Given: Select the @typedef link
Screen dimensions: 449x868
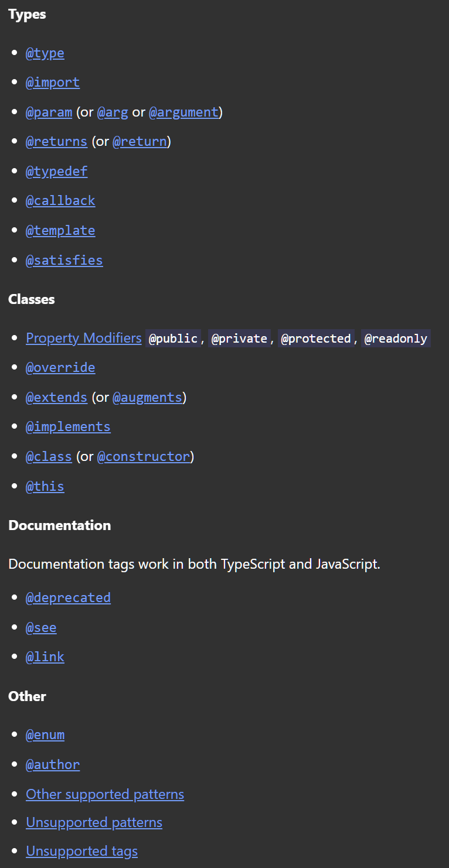Looking at the screenshot, I should click(x=57, y=172).
